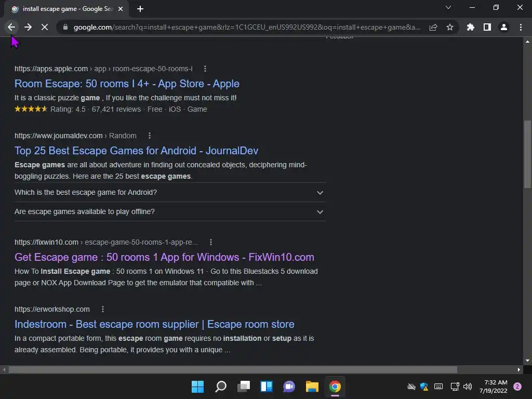Screen dimensions: 532x399
Task: Open Task View on the taskbar
Action: click(x=244, y=387)
